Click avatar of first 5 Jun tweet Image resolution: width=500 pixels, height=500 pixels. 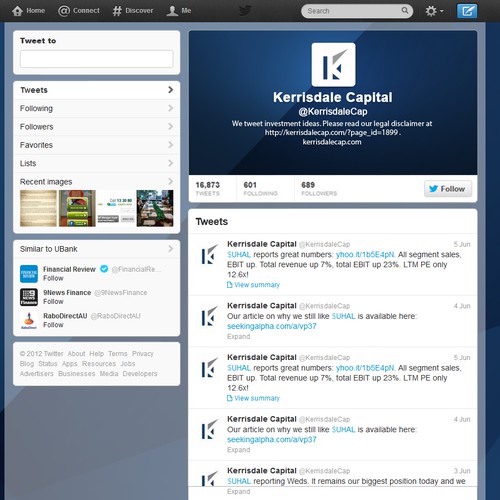click(x=209, y=255)
